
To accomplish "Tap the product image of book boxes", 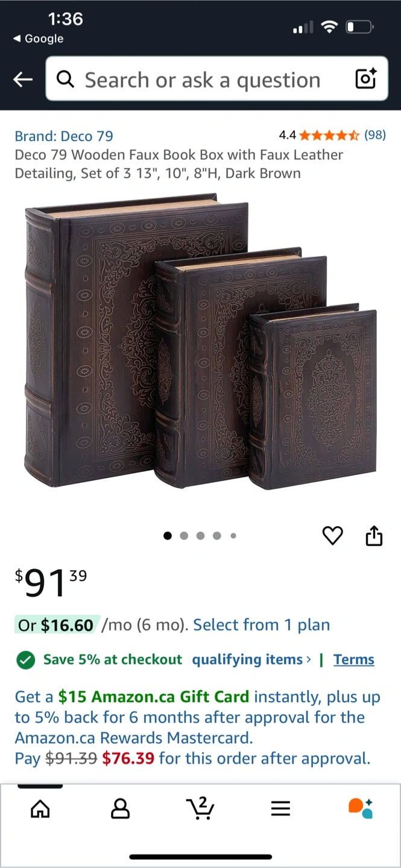I will click(201, 342).
